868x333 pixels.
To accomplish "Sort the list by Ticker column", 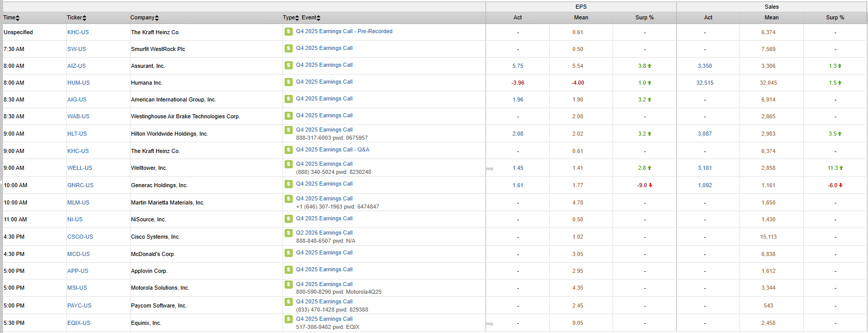I will click(x=76, y=18).
